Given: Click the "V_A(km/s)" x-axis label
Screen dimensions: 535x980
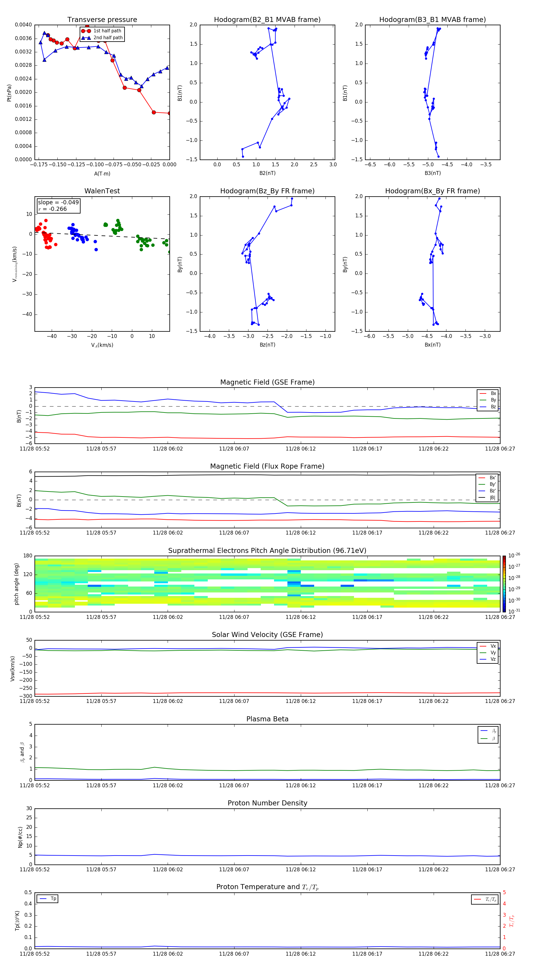Looking at the screenshot, I should (x=102, y=345).
